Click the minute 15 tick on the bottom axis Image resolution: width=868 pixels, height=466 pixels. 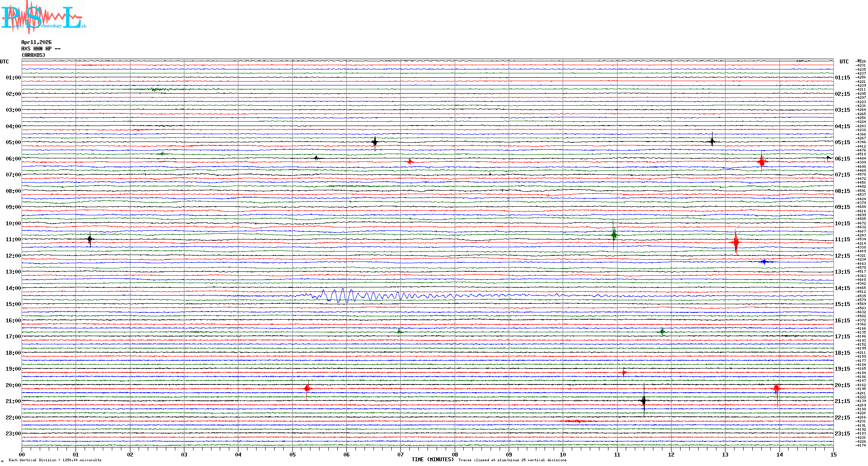pos(833,455)
